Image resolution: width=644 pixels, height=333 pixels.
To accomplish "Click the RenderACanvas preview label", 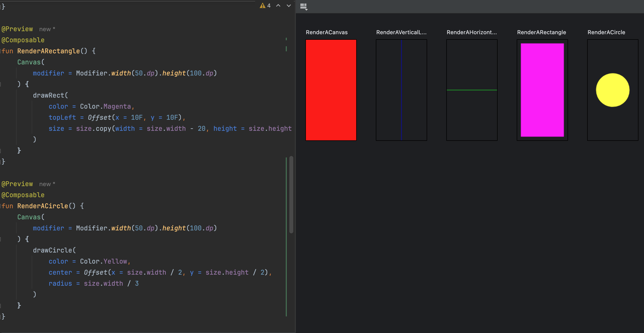I will pos(327,32).
